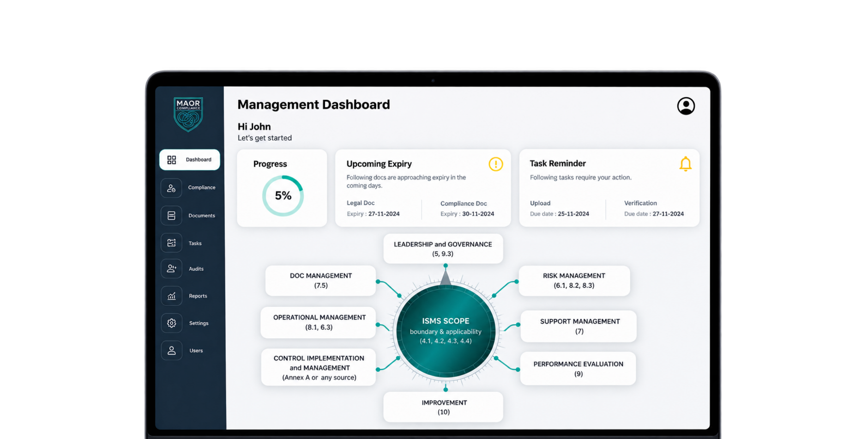Open the Performance Evaluation (9) box
Image resolution: width=868 pixels, height=439 pixels.
579,369
